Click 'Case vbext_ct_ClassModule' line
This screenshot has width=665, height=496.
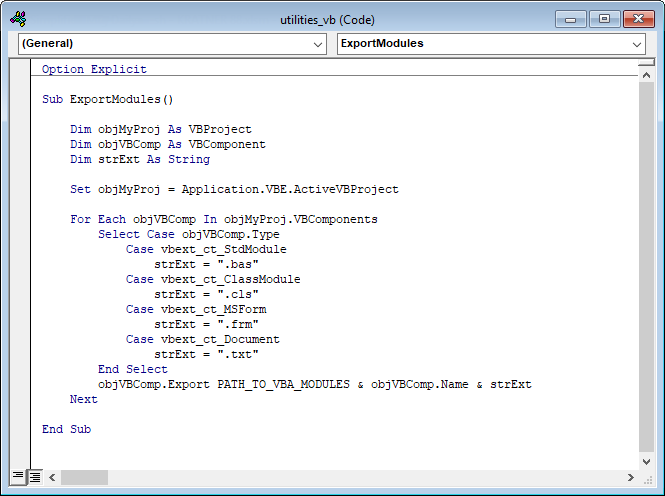[213, 279]
